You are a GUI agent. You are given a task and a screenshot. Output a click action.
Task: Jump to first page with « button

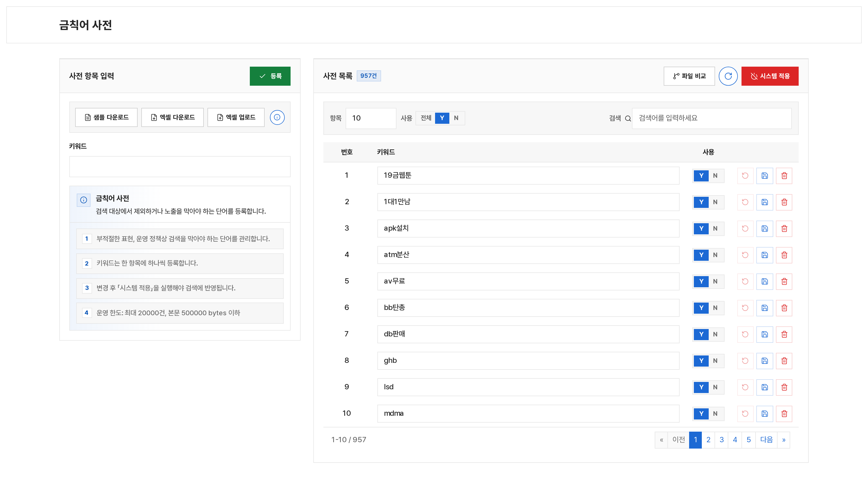(x=661, y=440)
